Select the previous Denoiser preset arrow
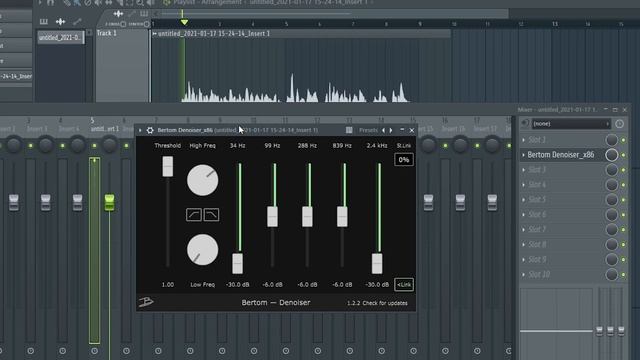Screen dimensions: 640x360 click(383, 130)
